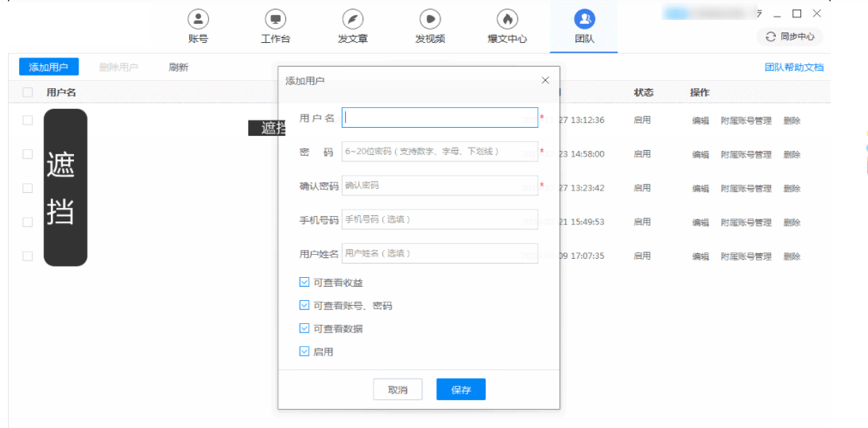
Task: Tick the select-all checkbox beside 用户名 header
Action: point(28,92)
